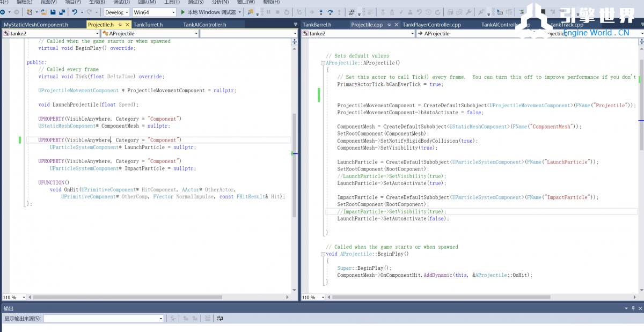Close the Output panel
This screenshot has width=644, height=332.
coord(640,308)
